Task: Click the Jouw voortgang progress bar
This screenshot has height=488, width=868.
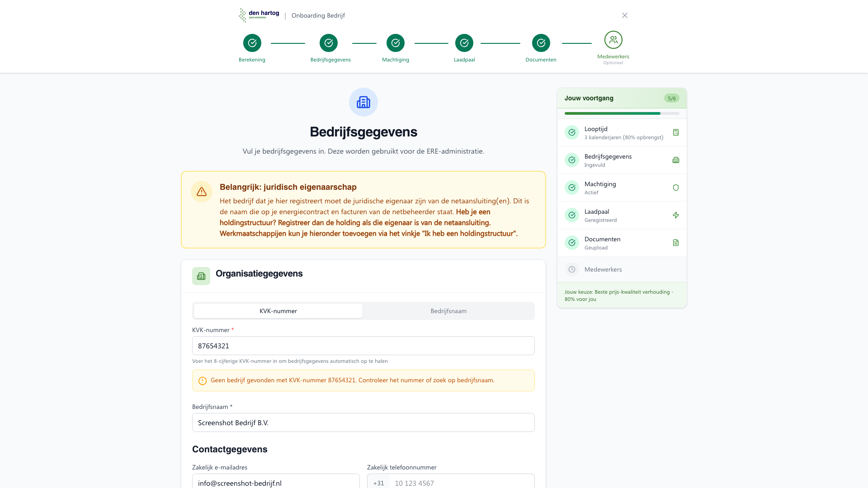Action: pyautogui.click(x=622, y=113)
